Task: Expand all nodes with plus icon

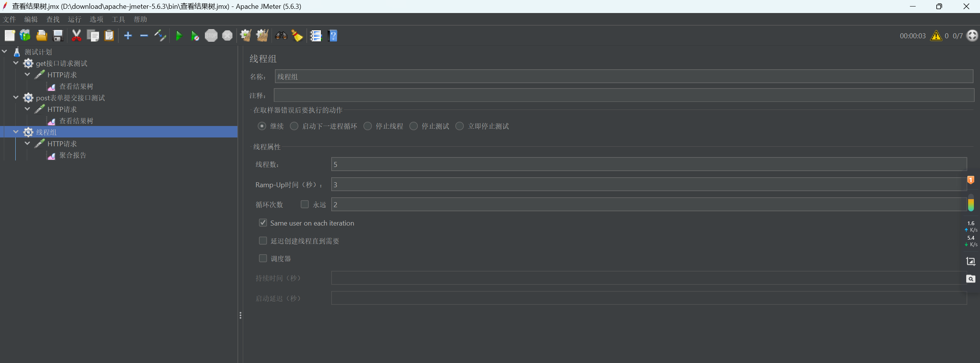Action: (x=128, y=36)
